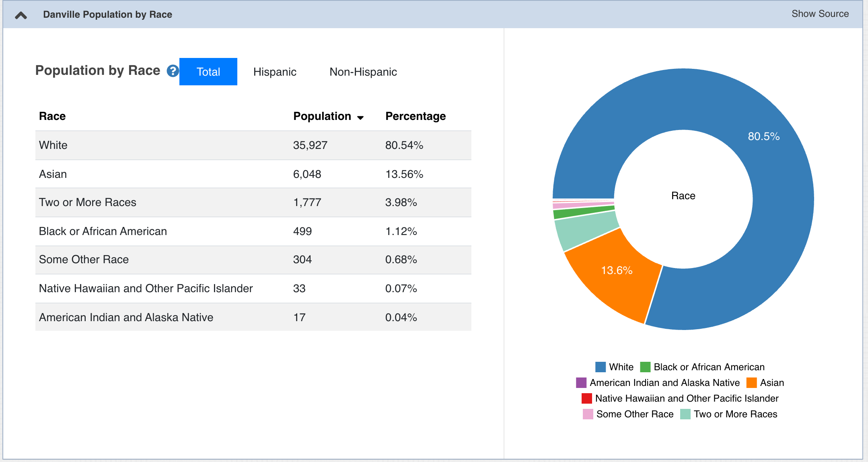The height and width of the screenshot is (462, 868).
Task: Click percentage value 80.54%
Action: point(404,145)
